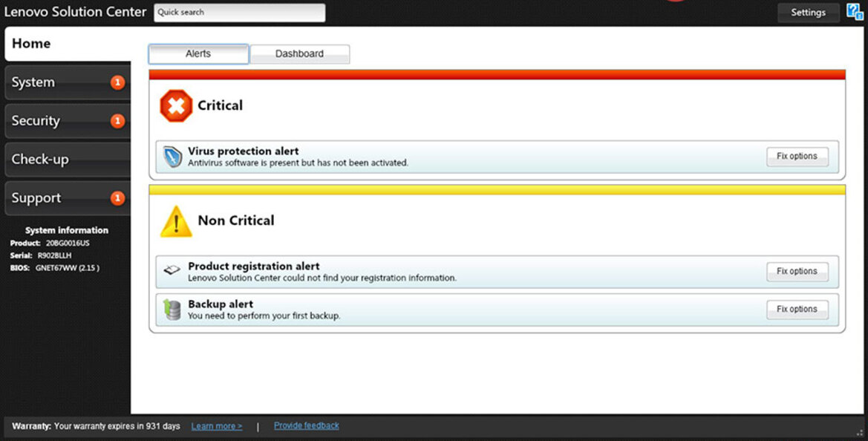Focus the Quick search field

pyautogui.click(x=240, y=13)
